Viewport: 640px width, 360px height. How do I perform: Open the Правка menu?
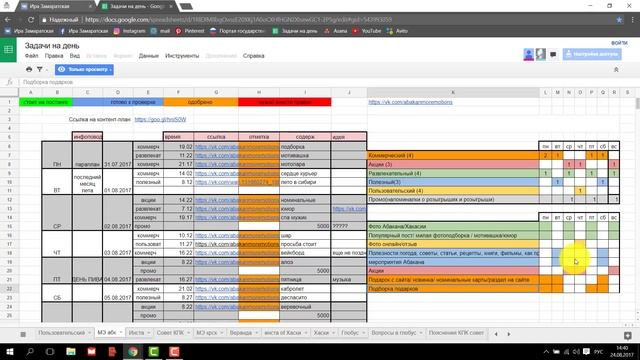[x=54, y=56]
